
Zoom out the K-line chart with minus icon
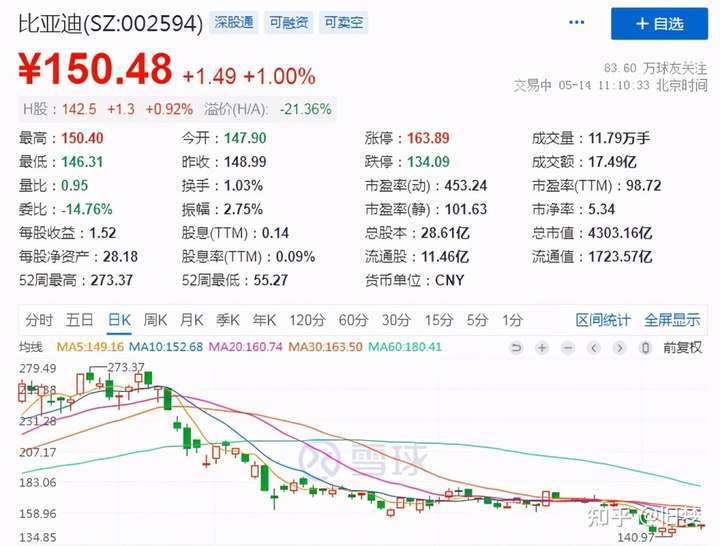point(568,348)
